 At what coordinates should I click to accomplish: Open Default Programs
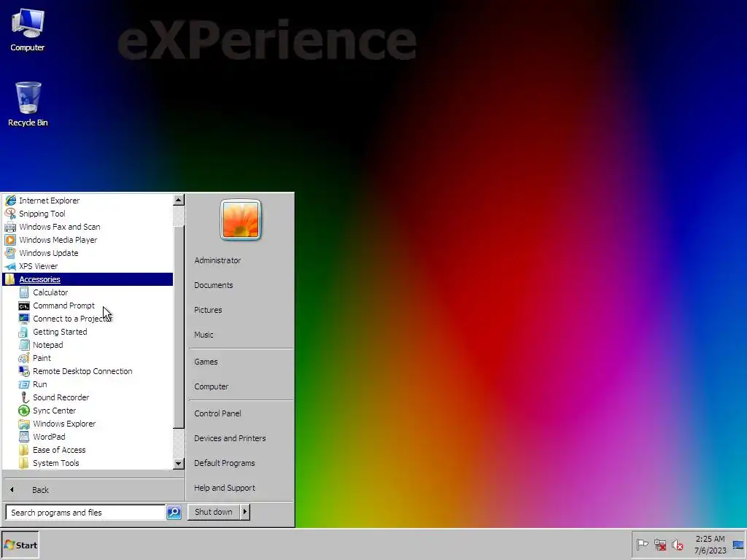coord(225,463)
